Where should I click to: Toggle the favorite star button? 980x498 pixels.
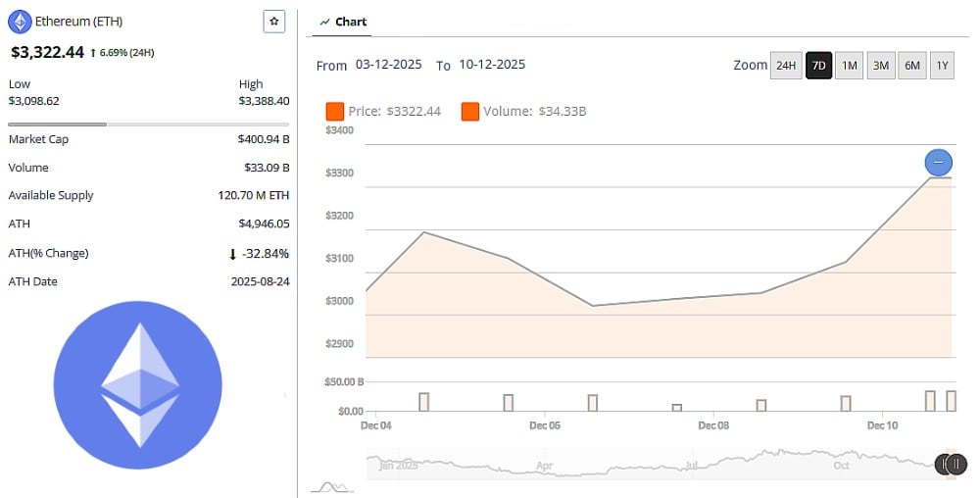(x=273, y=22)
